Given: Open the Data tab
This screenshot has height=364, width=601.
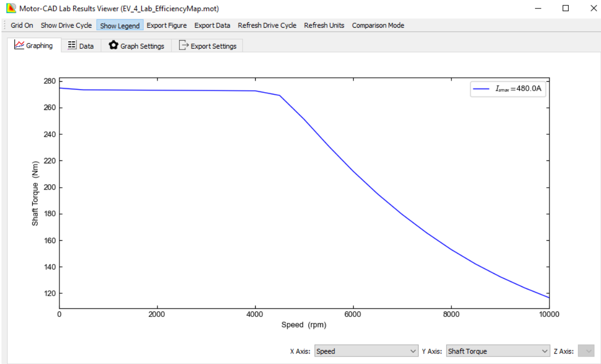Looking at the screenshot, I should tap(80, 46).
